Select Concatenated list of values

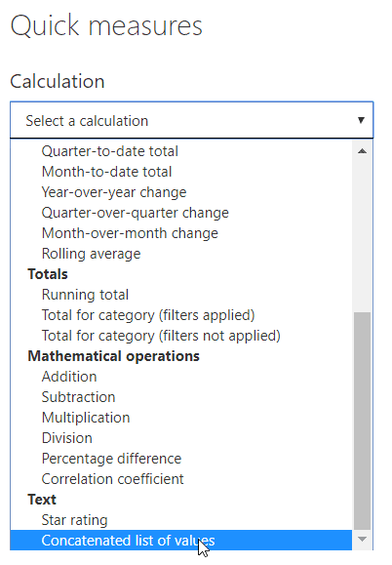[181, 541]
